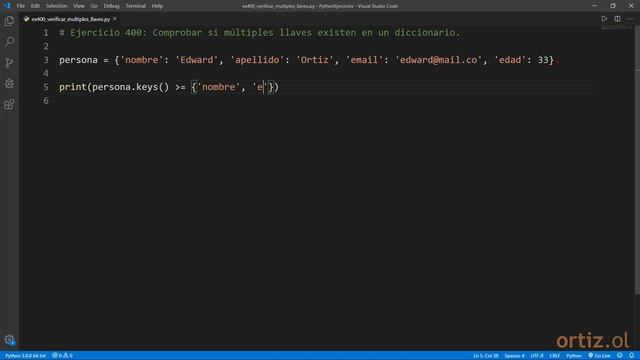Open the Edit menu
The height and width of the screenshot is (360, 640).
coord(35,6)
